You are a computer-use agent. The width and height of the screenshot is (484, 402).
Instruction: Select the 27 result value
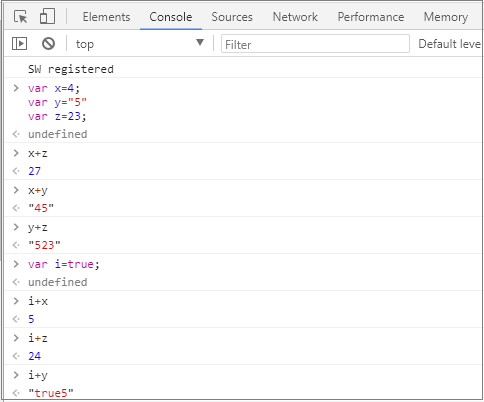(34, 171)
